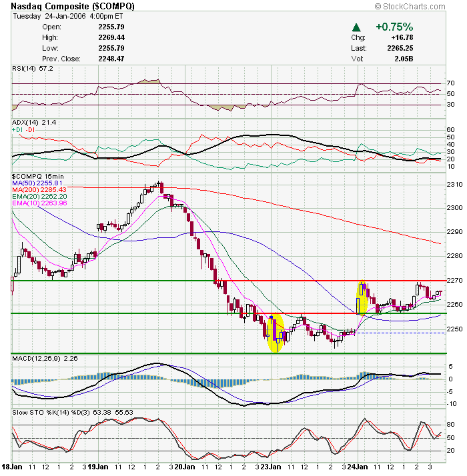Click the 2310 price axis label

tap(454, 184)
